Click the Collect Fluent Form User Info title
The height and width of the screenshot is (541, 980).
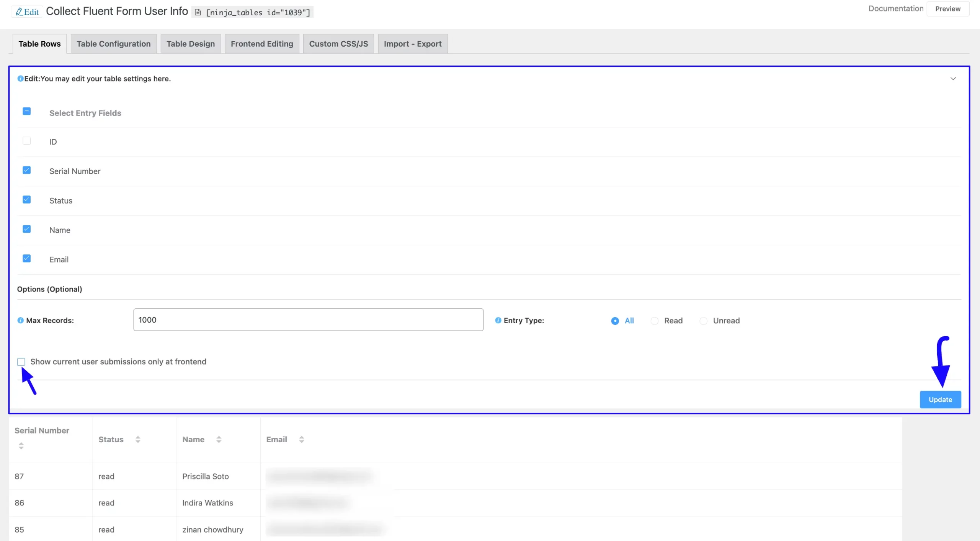click(117, 11)
